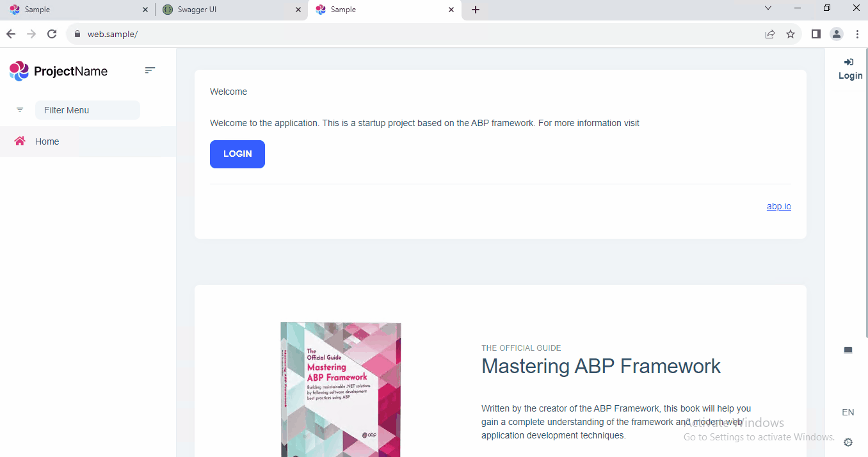Open the browser side panel icon
Image resolution: width=868 pixels, height=457 pixels.
pyautogui.click(x=816, y=34)
